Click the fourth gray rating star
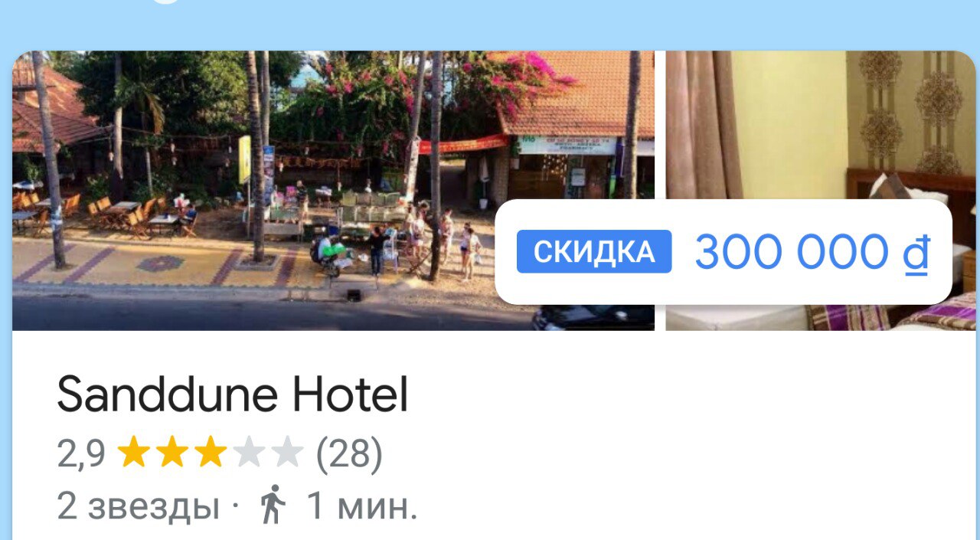Viewport: 980px width, 540px height. click(x=250, y=453)
